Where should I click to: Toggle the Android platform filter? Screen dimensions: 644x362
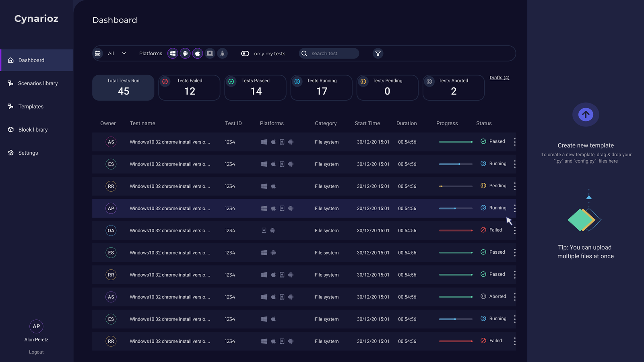pyautogui.click(x=185, y=53)
